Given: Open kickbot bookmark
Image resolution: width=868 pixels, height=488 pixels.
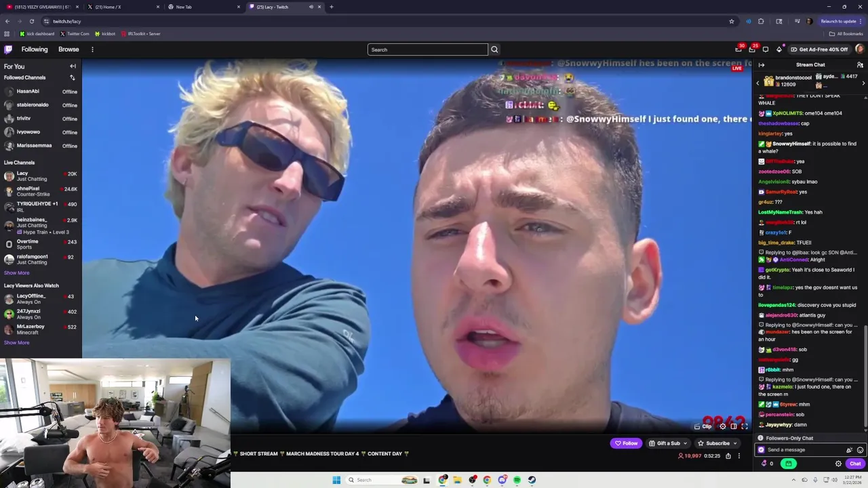Looking at the screenshot, I should pos(105,34).
